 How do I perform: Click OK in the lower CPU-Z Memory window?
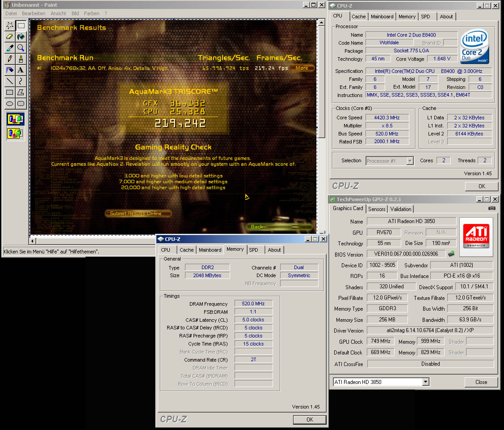(x=310, y=419)
